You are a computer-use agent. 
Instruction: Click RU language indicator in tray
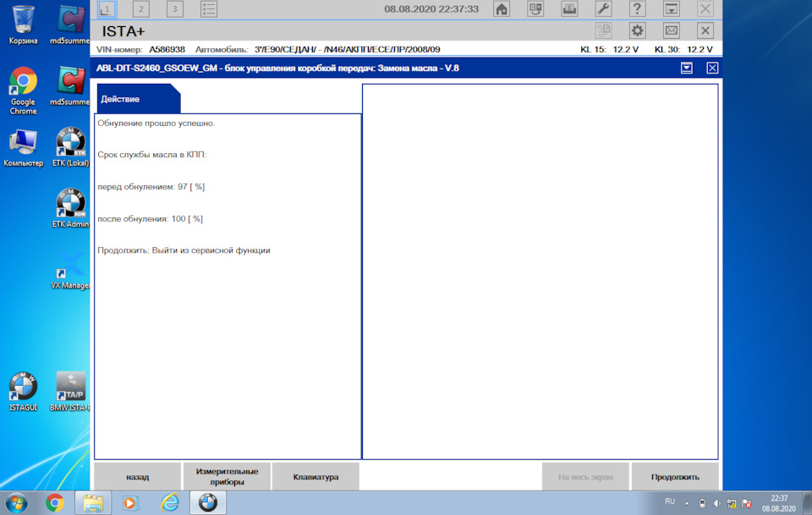click(x=670, y=501)
